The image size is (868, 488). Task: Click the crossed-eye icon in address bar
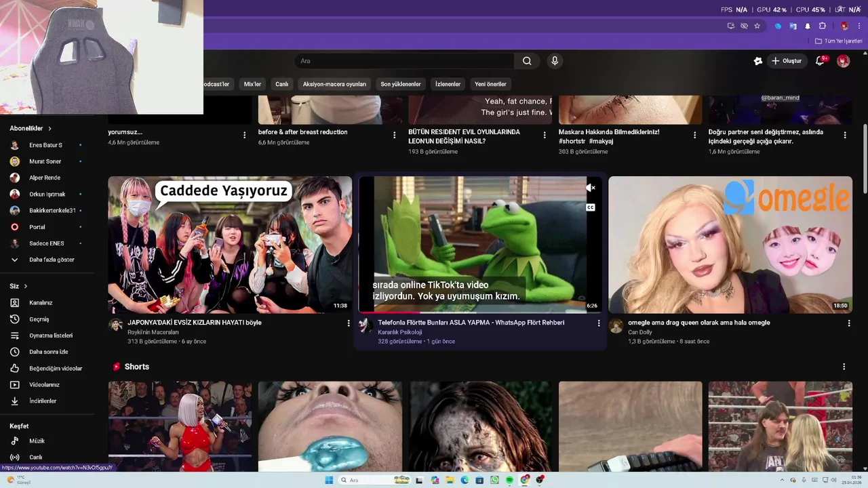744,26
